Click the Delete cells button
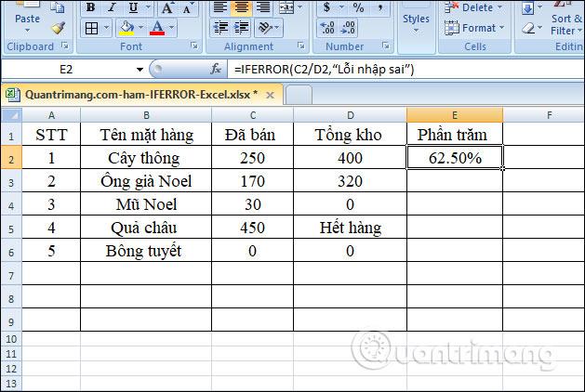 point(474,7)
